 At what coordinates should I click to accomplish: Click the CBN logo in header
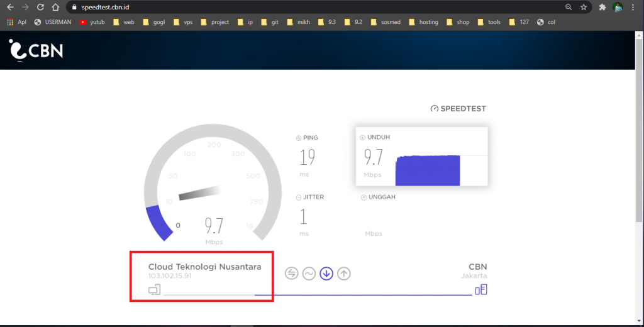(x=36, y=50)
